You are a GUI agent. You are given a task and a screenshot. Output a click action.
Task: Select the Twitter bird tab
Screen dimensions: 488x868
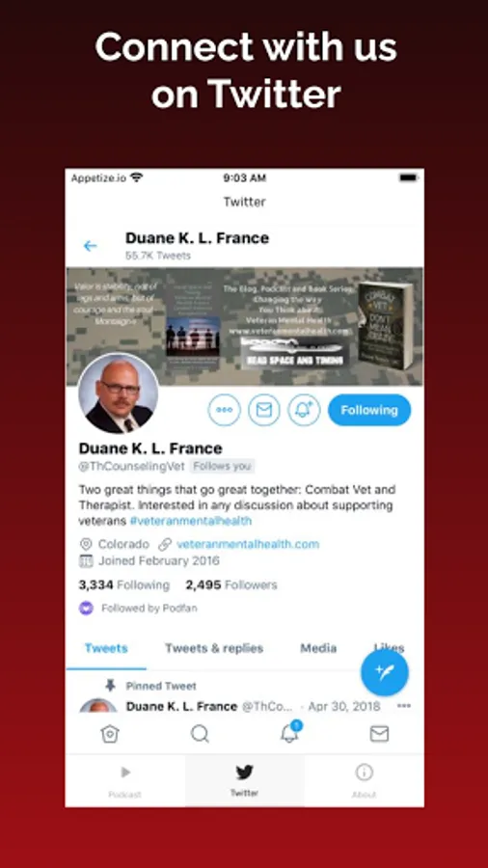[x=245, y=781]
